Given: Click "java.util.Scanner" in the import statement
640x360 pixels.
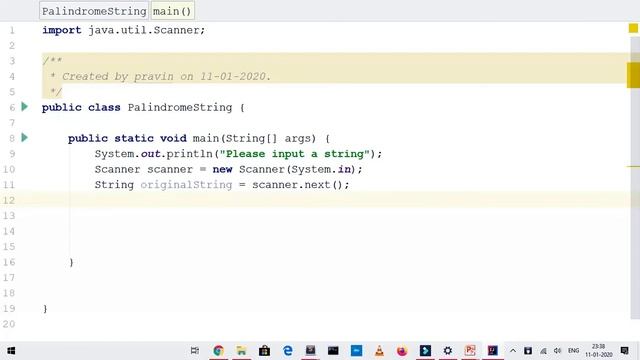Looking at the screenshot, I should pos(144,30).
